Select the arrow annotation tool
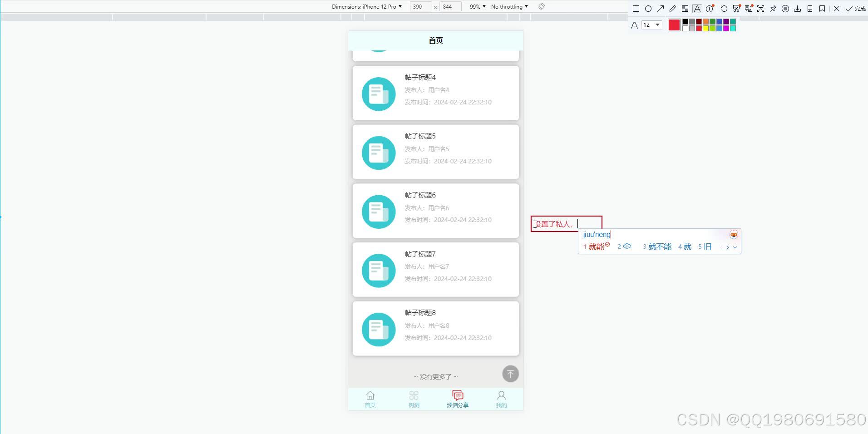The width and height of the screenshot is (868, 434). 661,9
